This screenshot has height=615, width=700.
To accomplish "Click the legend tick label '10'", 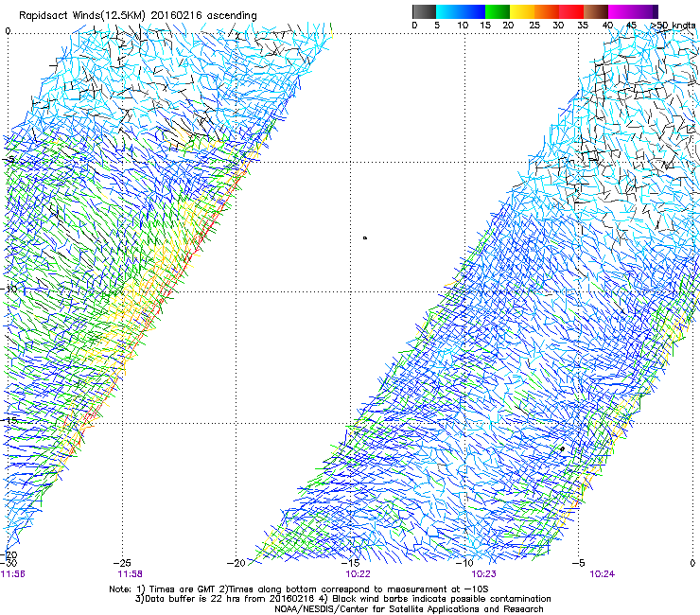I will 463,26.
